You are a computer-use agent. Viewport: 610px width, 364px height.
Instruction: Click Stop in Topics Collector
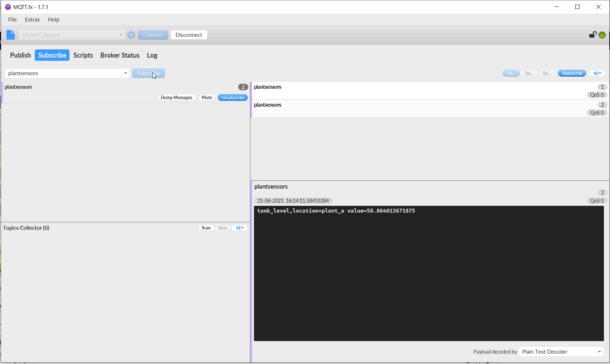222,228
